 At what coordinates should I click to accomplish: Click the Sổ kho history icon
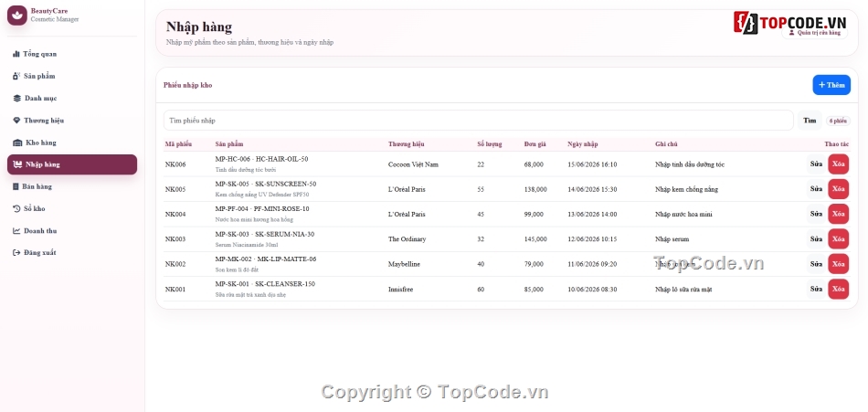point(16,209)
